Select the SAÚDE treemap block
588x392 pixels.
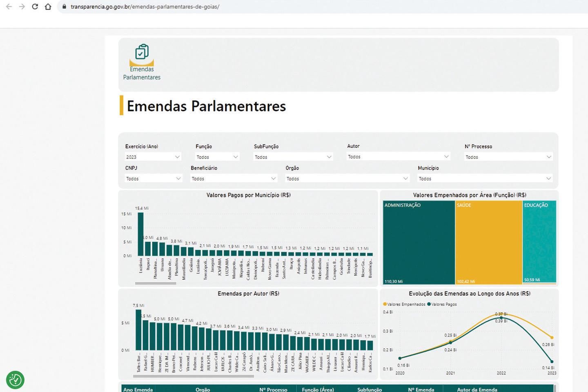pyautogui.click(x=489, y=243)
